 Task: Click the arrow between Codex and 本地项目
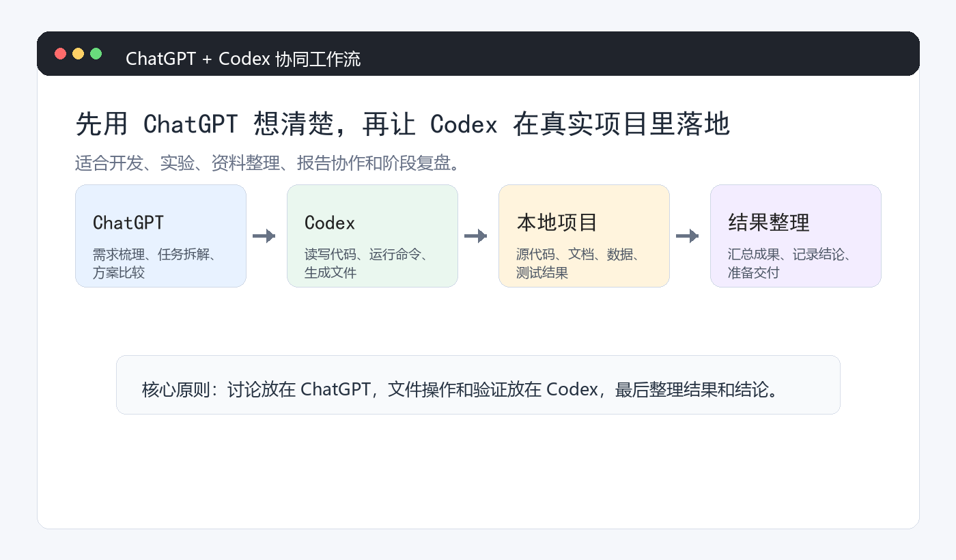point(476,236)
